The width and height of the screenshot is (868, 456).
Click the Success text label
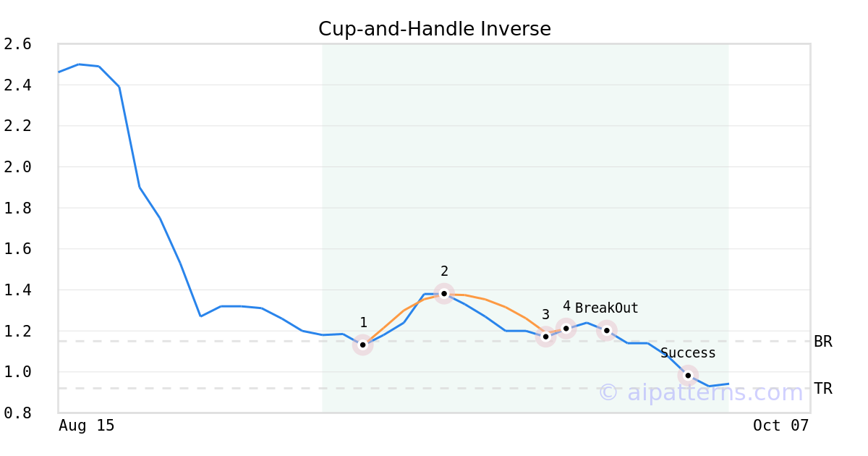click(688, 353)
